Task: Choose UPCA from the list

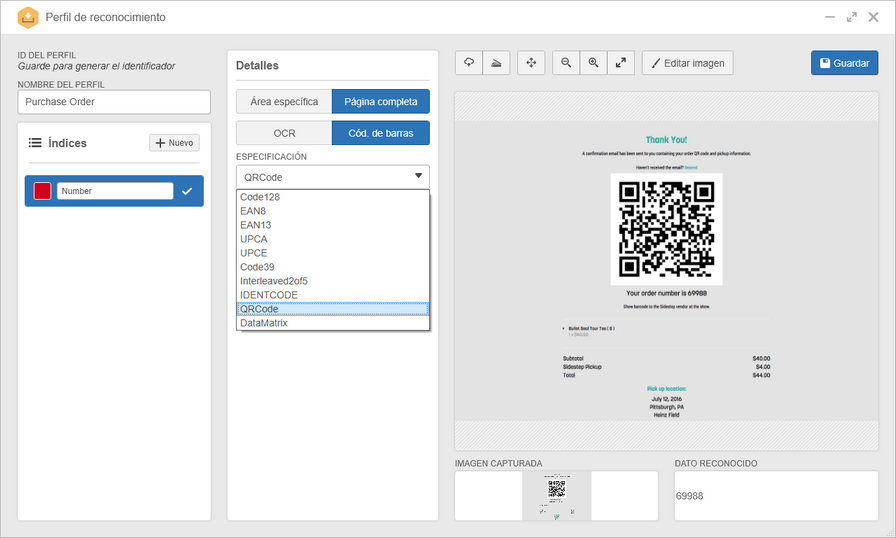Action: pyautogui.click(x=333, y=239)
